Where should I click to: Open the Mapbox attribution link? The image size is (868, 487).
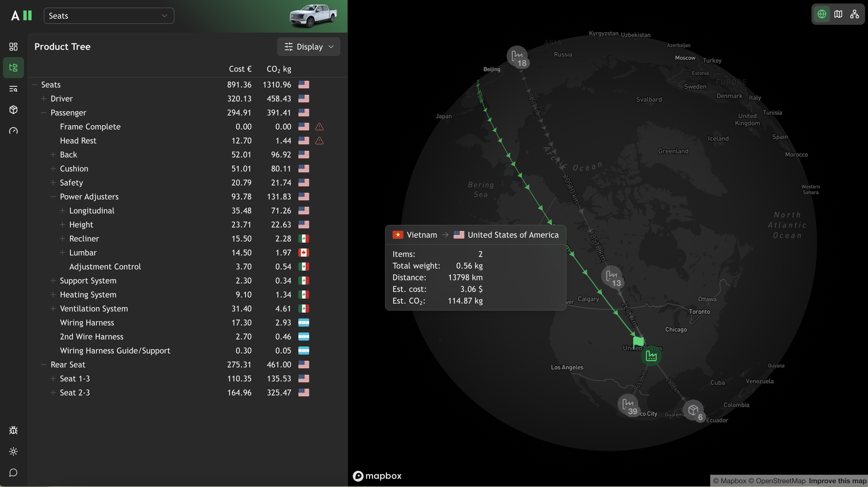[x=729, y=481]
